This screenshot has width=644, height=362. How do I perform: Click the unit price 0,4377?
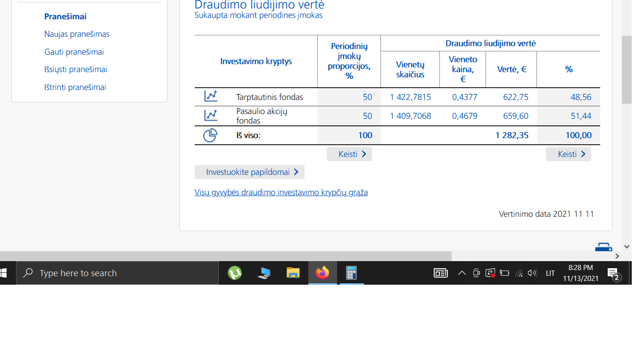pos(465,97)
